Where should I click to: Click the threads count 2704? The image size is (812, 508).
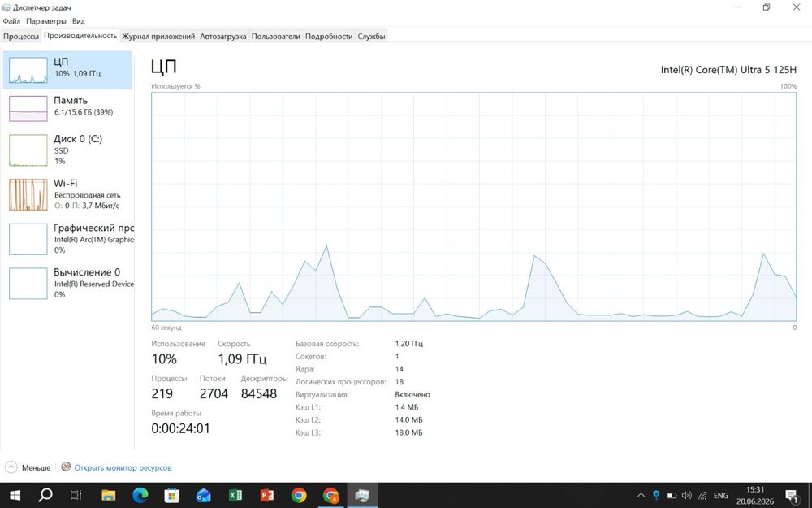[x=214, y=393]
